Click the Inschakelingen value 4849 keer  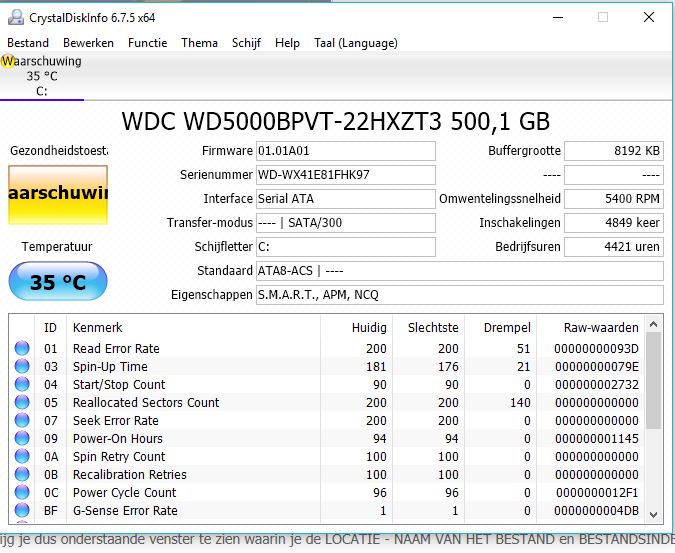tap(614, 223)
